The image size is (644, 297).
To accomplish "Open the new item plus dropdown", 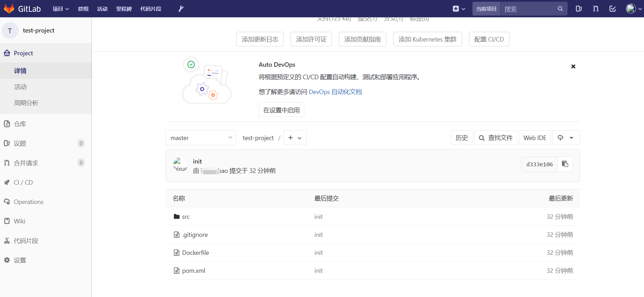I will 459,9.
